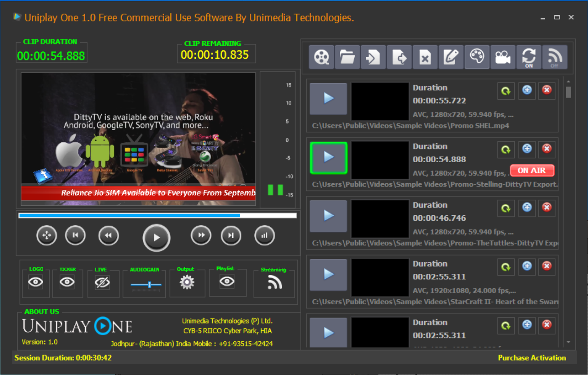Remove StarCraft II clip with red X

coord(547,266)
